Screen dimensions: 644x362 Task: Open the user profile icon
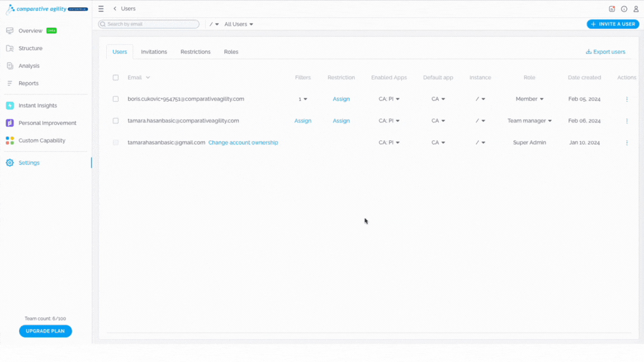[x=636, y=8]
